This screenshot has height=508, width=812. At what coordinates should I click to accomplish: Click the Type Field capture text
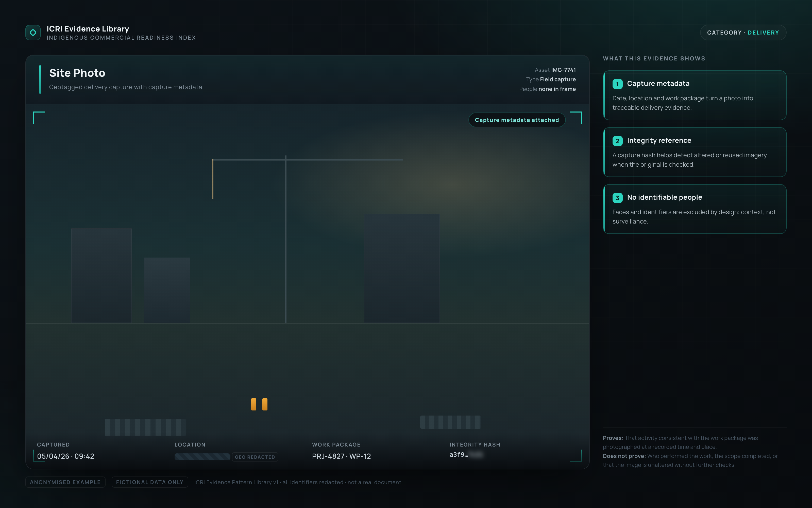click(x=551, y=79)
